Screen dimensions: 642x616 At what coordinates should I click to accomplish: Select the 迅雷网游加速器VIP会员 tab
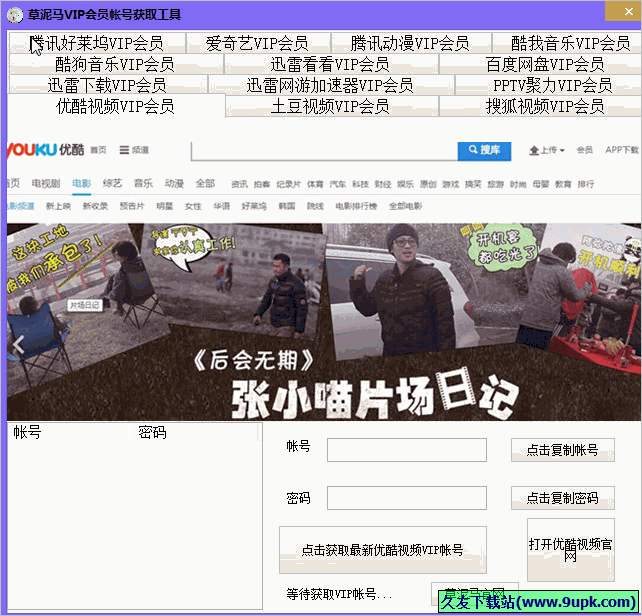[x=331, y=85]
